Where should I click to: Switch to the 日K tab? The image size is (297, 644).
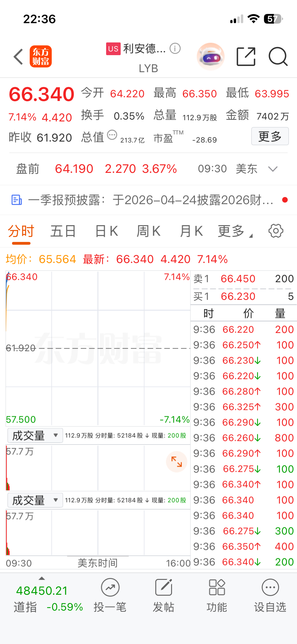[107, 231]
